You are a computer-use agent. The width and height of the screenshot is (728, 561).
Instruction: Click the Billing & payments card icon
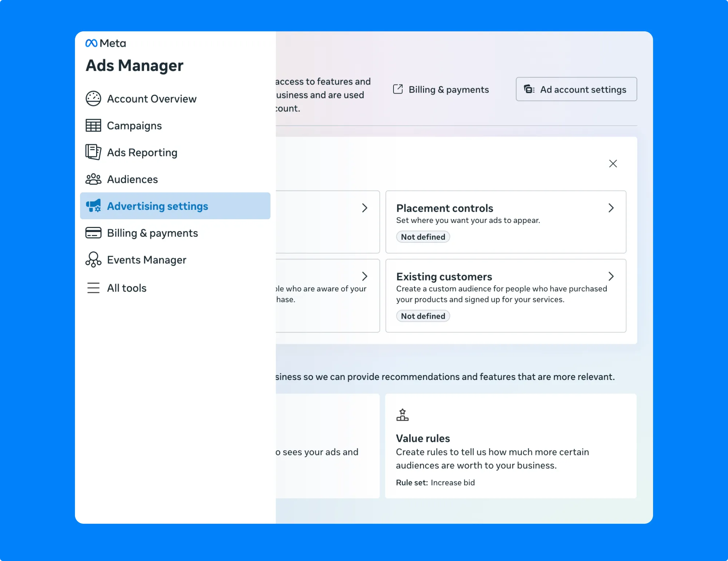tap(93, 232)
